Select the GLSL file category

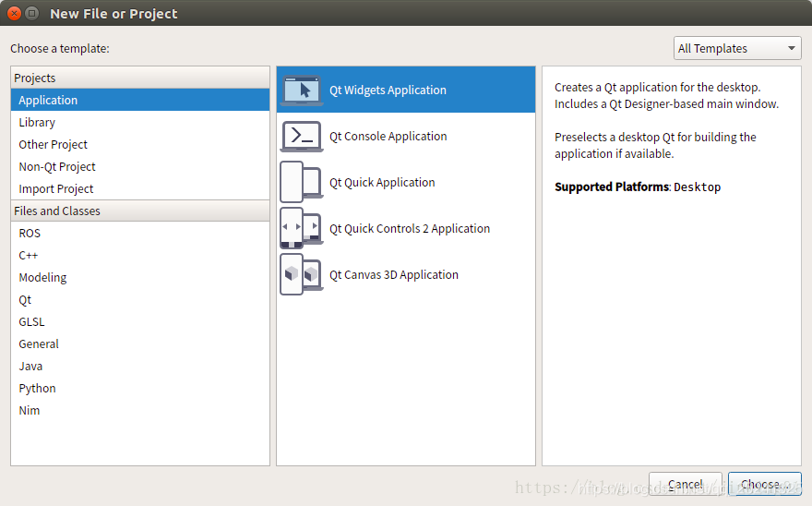click(x=140, y=321)
